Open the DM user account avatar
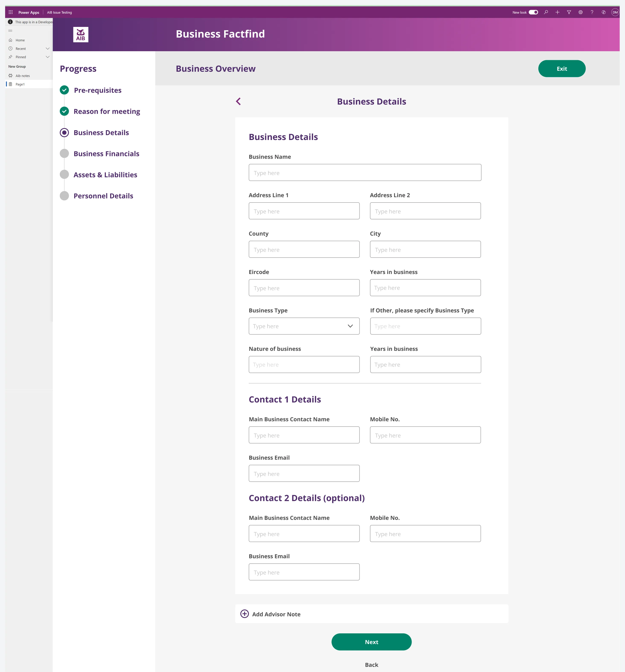The width and height of the screenshot is (625, 672). (x=615, y=12)
